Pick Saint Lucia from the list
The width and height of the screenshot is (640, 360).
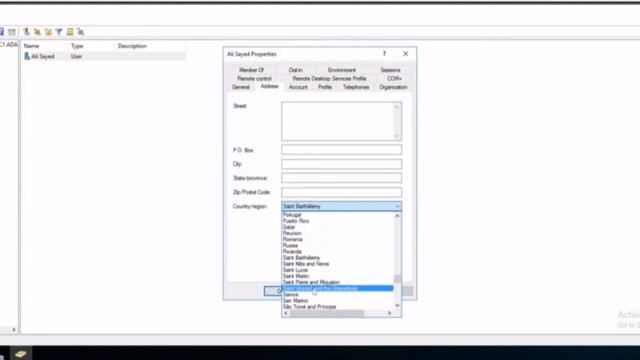295,270
